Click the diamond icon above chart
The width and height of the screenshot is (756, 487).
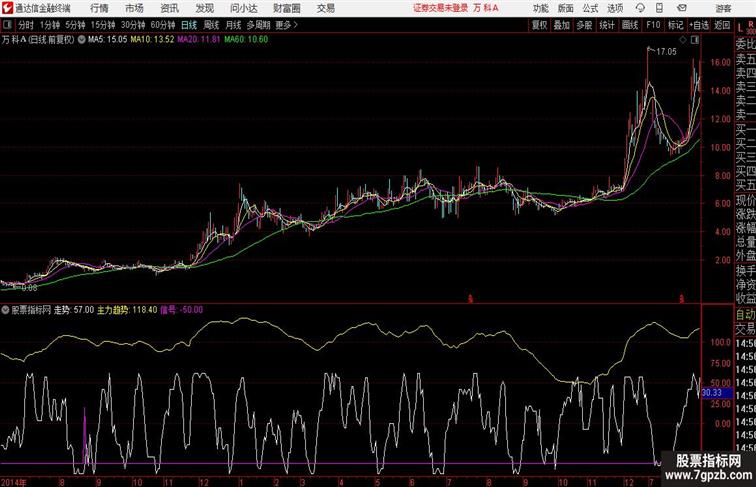click(683, 40)
